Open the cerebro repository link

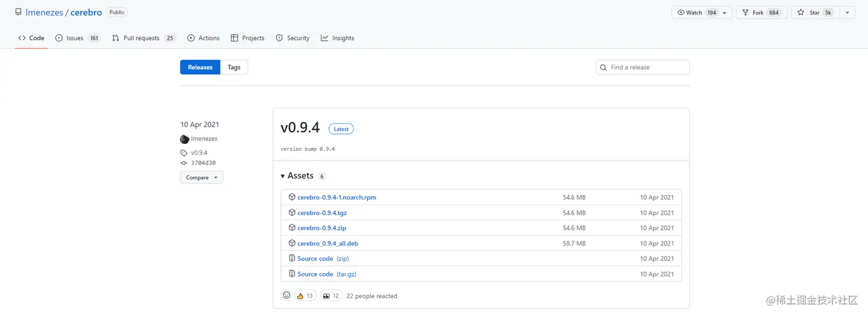pyautogui.click(x=86, y=12)
